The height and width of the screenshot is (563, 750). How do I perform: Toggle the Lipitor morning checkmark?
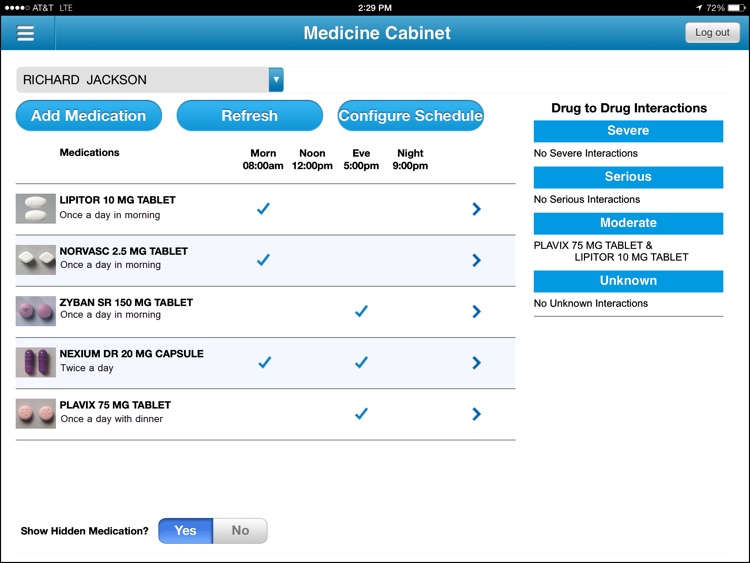pos(264,209)
